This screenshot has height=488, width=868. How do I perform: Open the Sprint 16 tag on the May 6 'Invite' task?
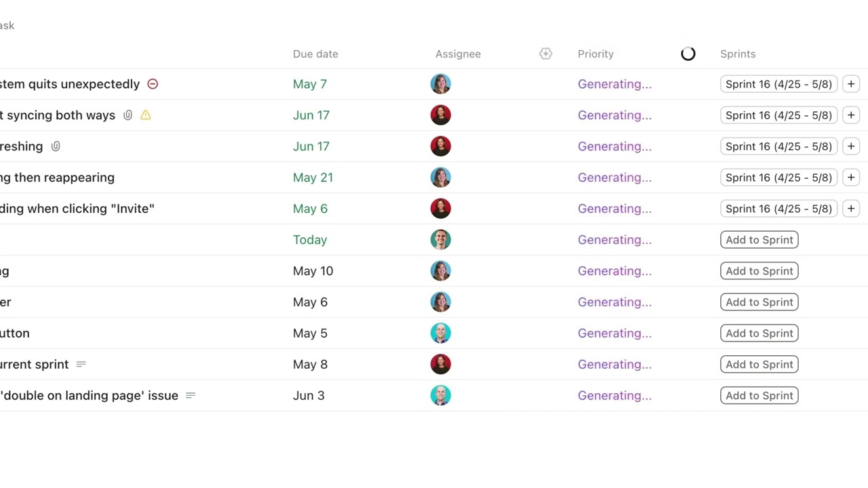tap(778, 209)
